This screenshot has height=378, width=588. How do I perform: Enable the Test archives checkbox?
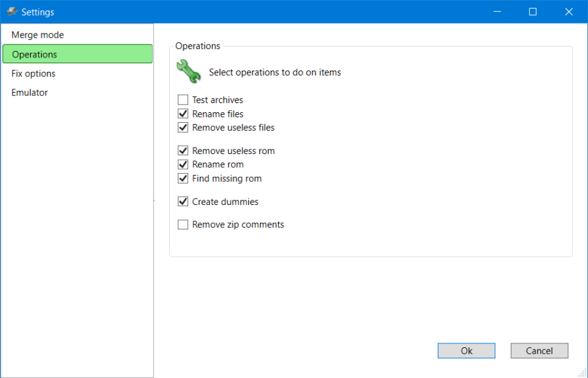pos(183,100)
